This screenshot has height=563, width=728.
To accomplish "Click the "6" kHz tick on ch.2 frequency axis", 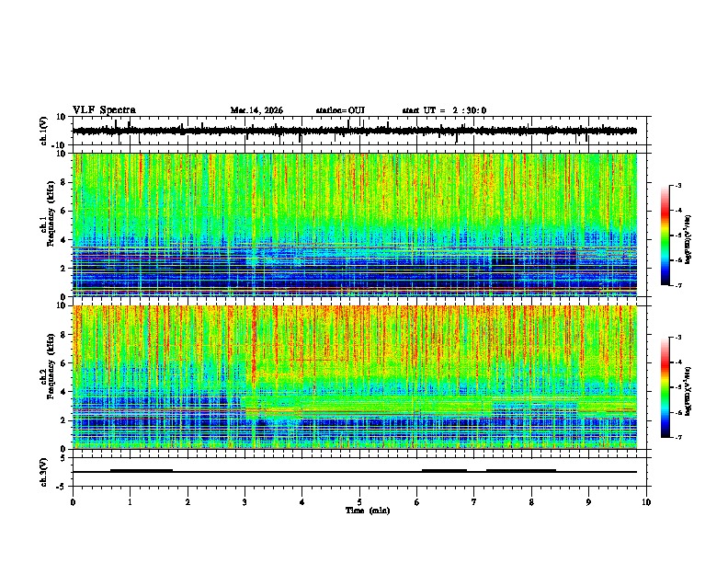I will click(64, 363).
